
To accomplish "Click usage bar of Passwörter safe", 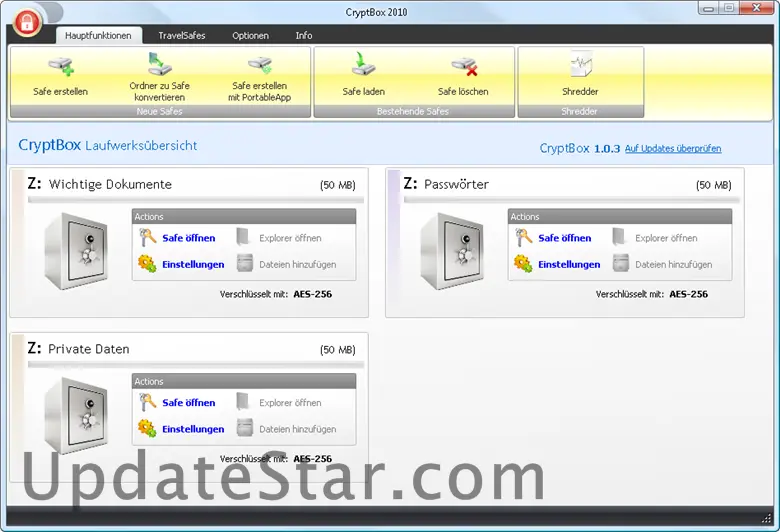I will pyautogui.click(x=572, y=200).
